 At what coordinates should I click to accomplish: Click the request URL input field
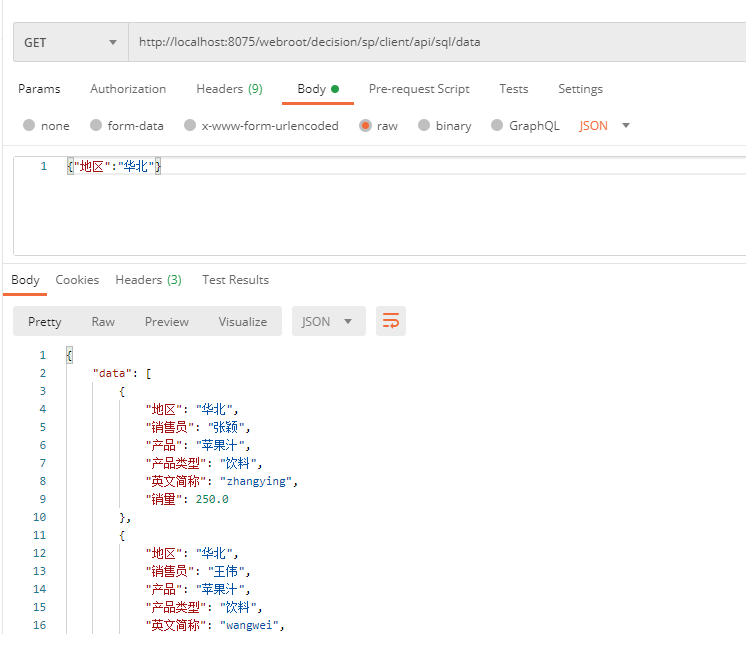tap(437, 42)
